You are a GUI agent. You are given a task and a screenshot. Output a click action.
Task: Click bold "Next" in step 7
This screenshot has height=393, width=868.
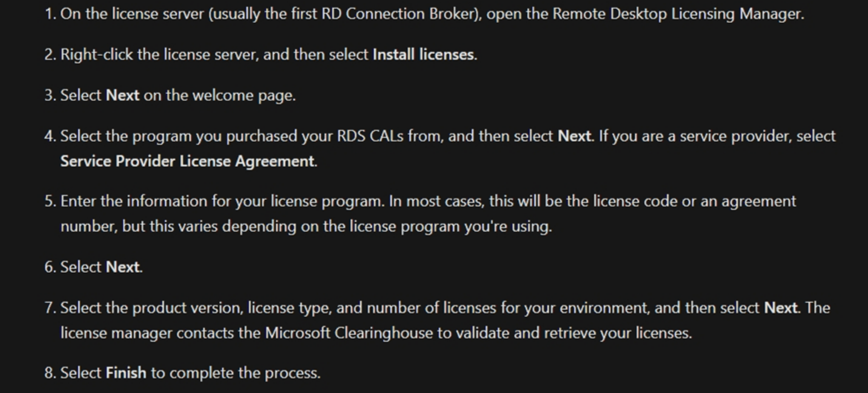click(781, 308)
